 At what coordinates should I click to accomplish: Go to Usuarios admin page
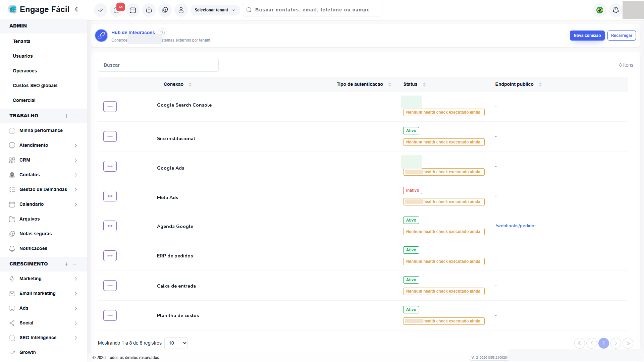[x=23, y=56]
